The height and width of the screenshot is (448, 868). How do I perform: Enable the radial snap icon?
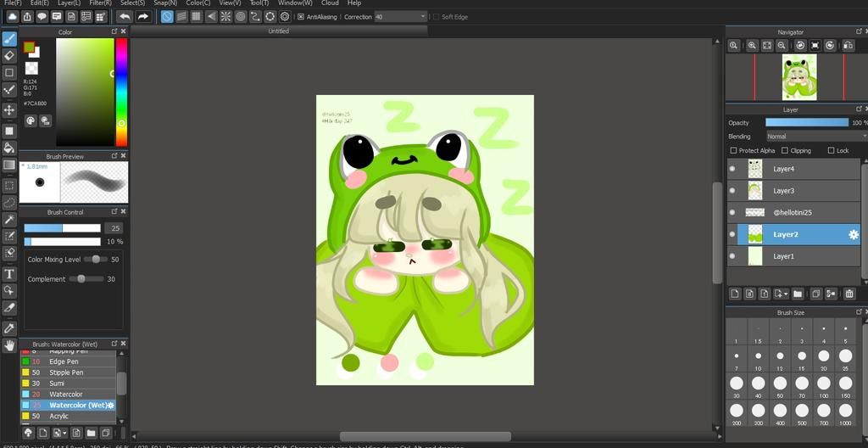225,17
